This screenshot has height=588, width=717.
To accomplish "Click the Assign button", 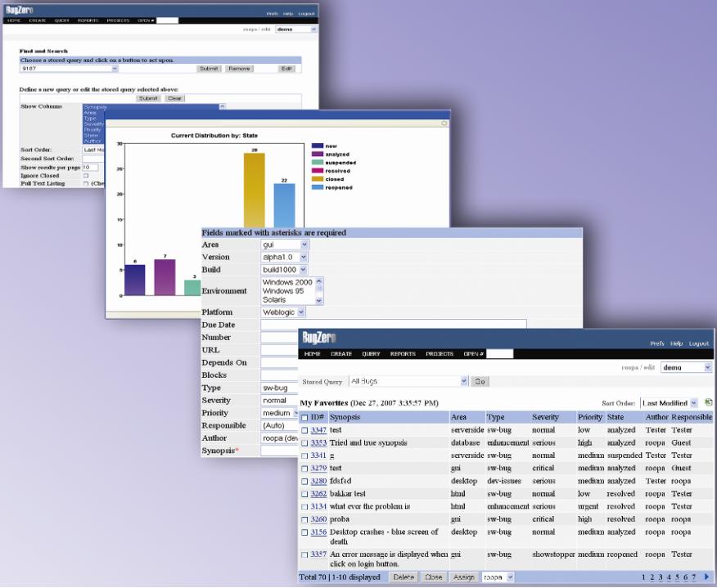I will coord(463,577).
